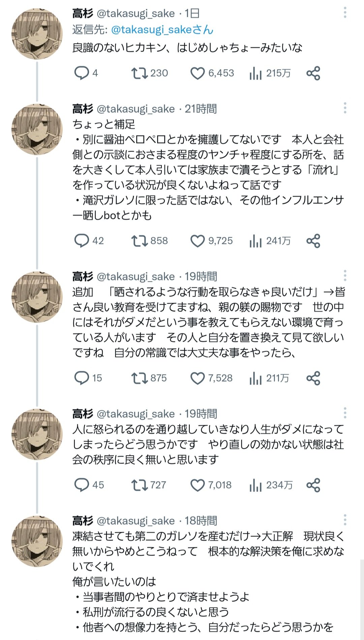This screenshot has width=364, height=640.
Task: Share the ちょっと補足 tweet
Action: pyautogui.click(x=313, y=241)
